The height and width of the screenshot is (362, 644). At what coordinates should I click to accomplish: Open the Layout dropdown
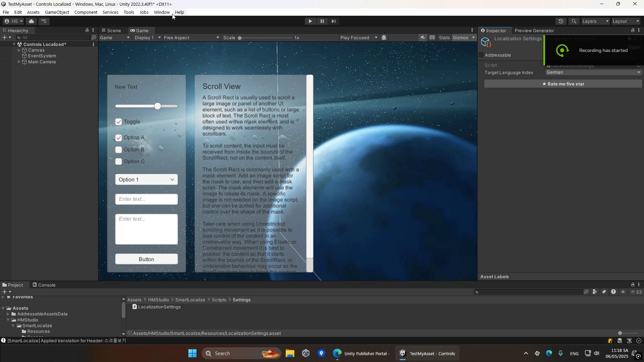point(626,21)
